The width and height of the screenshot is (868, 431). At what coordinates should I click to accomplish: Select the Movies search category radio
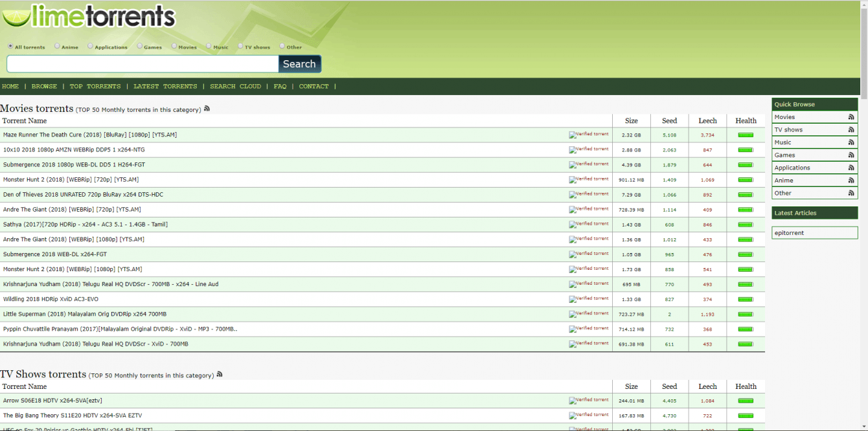[x=174, y=47]
